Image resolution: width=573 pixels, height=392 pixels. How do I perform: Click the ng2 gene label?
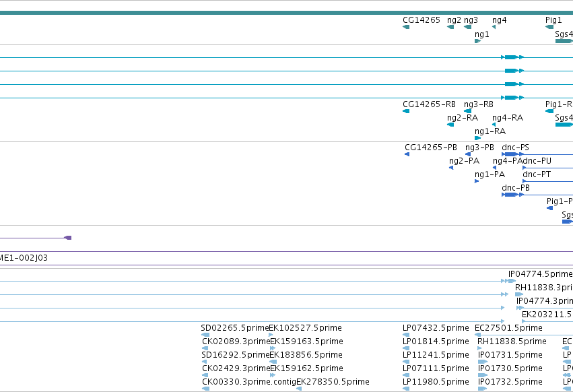coord(454,20)
